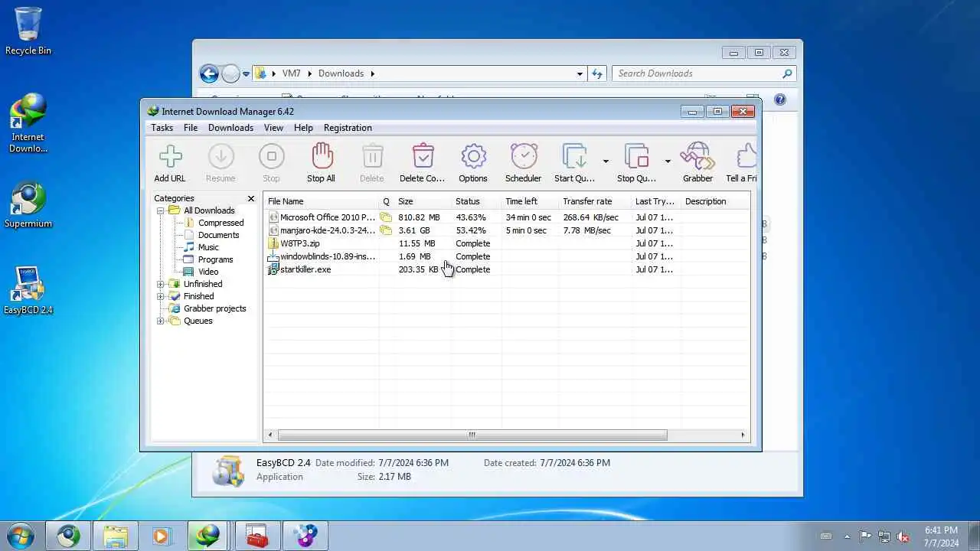Sort by Transfer rate column header

[595, 201]
